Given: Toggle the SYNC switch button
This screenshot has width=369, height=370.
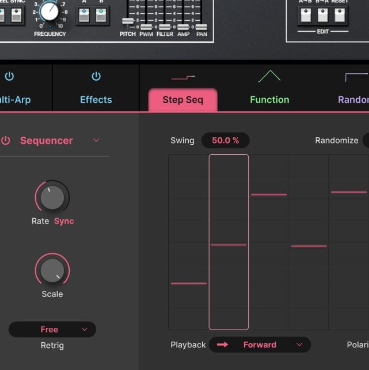Looking at the screenshot, I should point(17,15).
